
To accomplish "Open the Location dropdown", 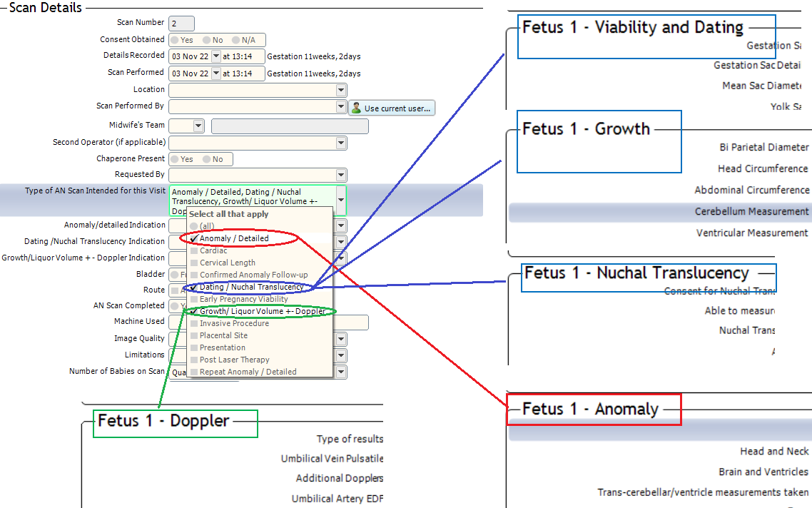I will [341, 89].
